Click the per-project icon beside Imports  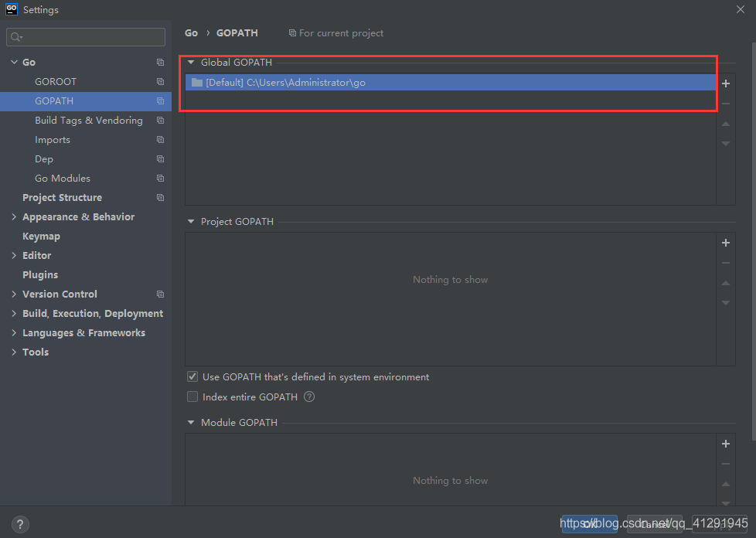(x=160, y=139)
